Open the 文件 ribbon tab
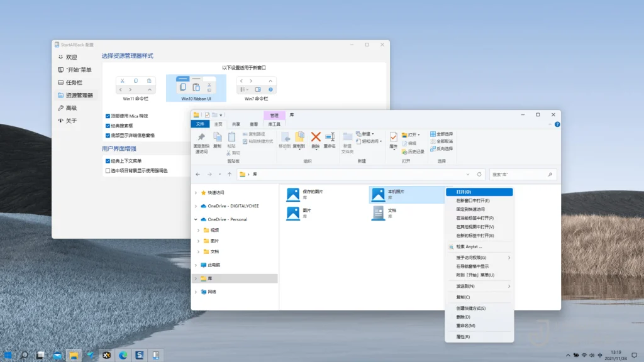The height and width of the screenshot is (362, 644). 201,124
